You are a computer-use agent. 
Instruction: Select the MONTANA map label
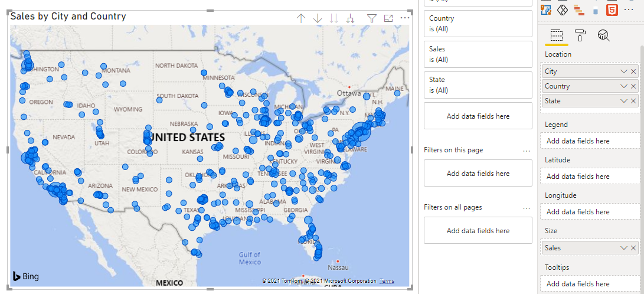116,71
